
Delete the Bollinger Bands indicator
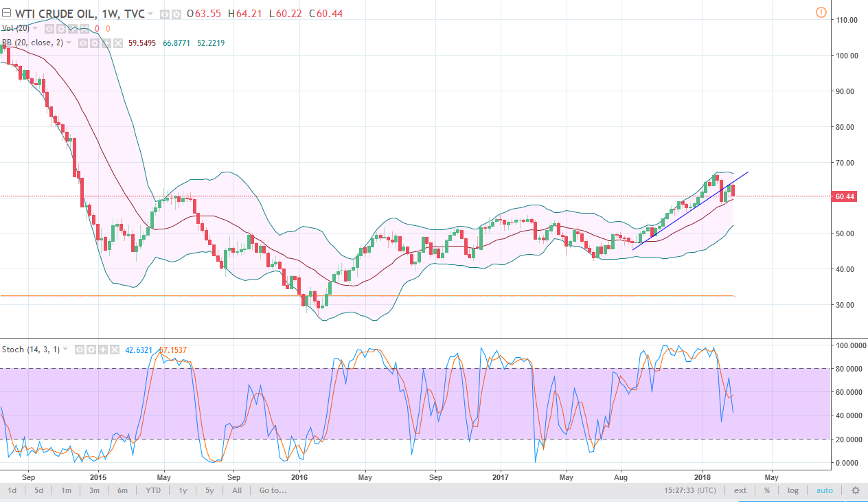(117, 43)
